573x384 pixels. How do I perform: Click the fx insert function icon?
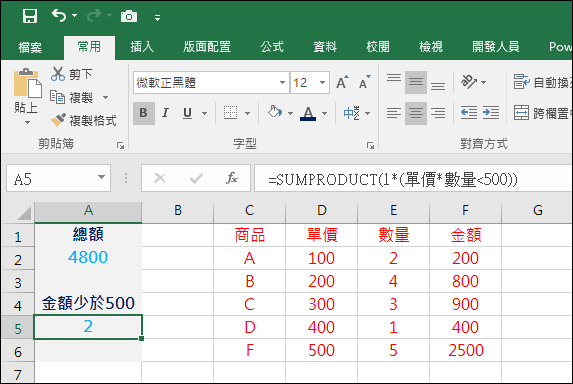(x=232, y=179)
